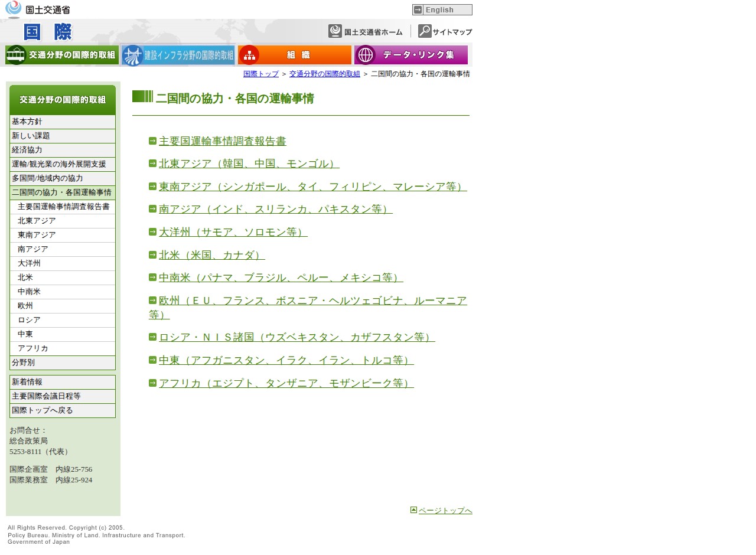
Task: Open 主要国際会議日程等 in the sidebar
Action: pos(63,396)
